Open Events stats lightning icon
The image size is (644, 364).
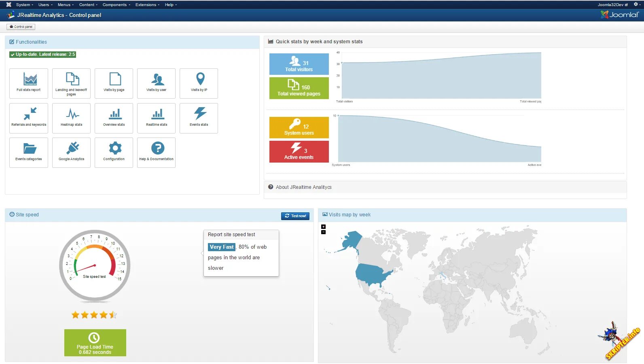(199, 118)
